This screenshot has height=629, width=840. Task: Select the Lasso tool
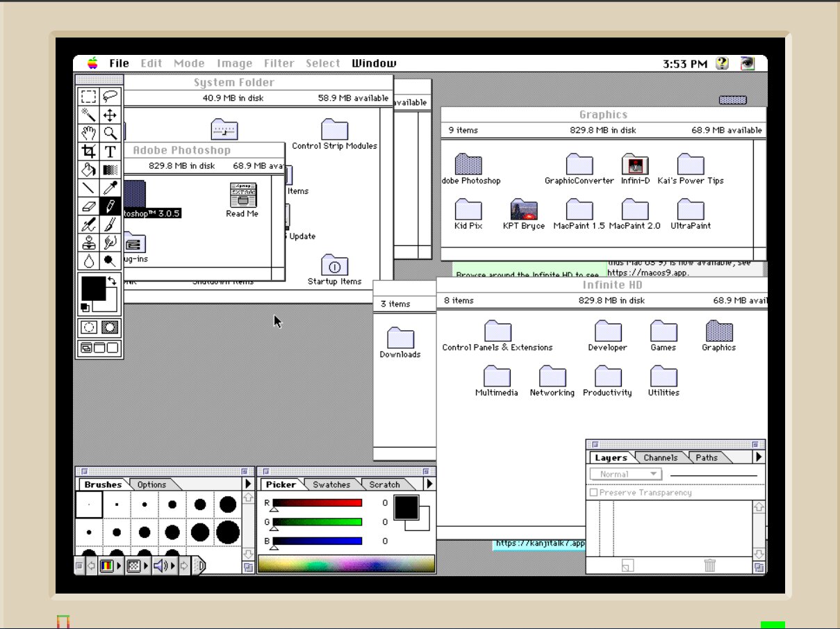pos(110,97)
